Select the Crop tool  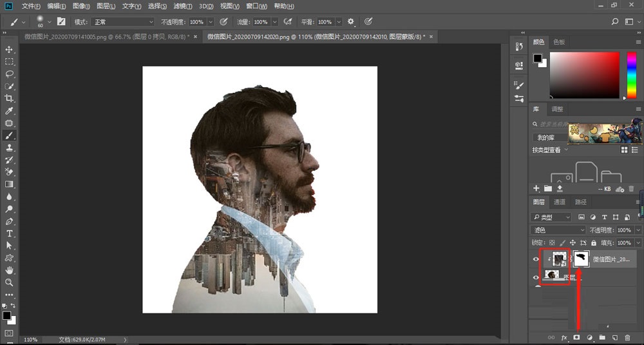(x=9, y=99)
